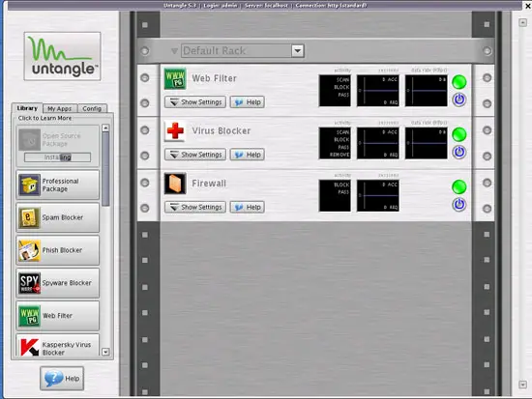The image size is (532, 399).
Task: Click the main Help button below the library
Action: (62, 379)
